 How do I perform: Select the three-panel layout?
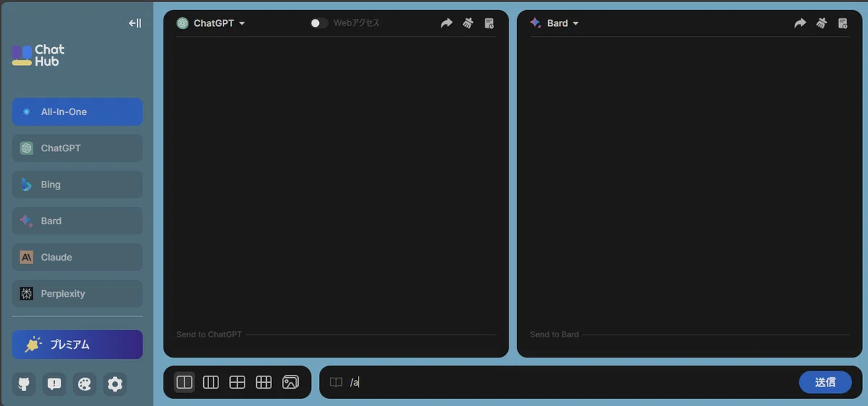coord(210,382)
